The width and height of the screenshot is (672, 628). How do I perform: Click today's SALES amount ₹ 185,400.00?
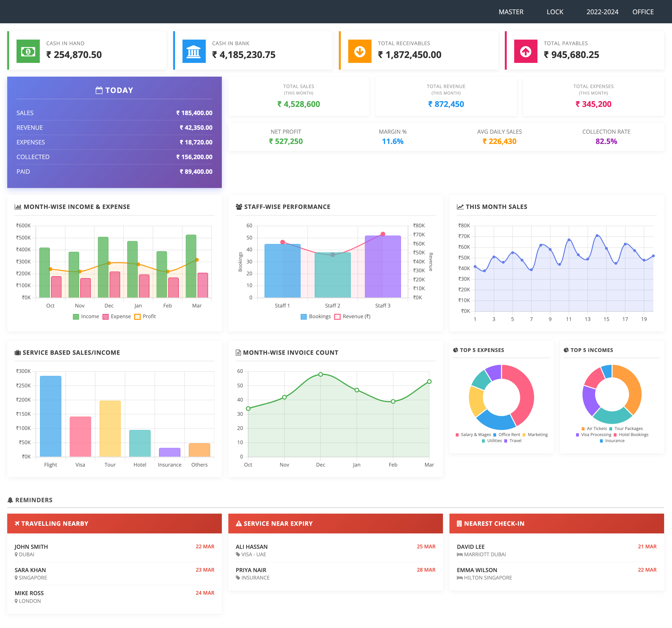[194, 113]
